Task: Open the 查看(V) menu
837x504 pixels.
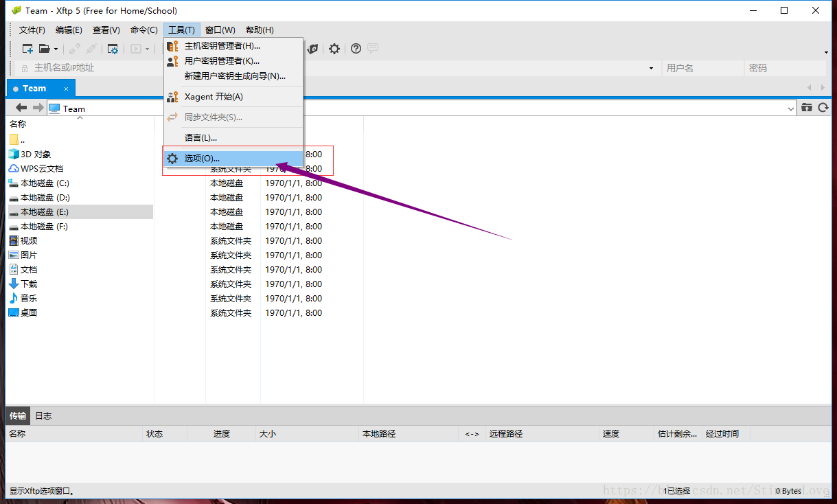Action: click(106, 30)
